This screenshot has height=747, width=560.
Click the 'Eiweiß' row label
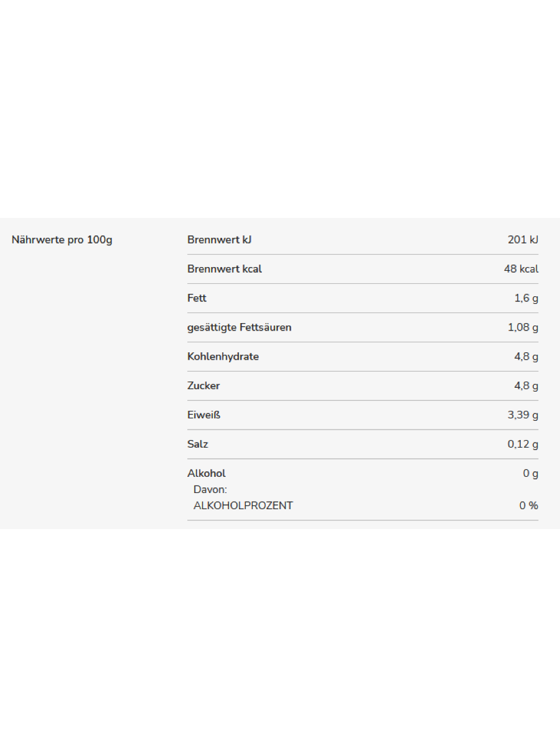coord(203,415)
